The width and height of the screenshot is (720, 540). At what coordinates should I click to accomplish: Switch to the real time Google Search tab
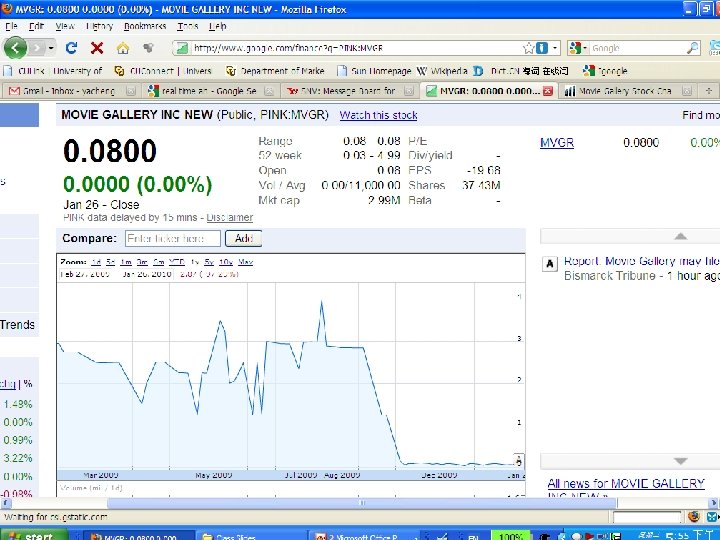pyautogui.click(x=211, y=91)
